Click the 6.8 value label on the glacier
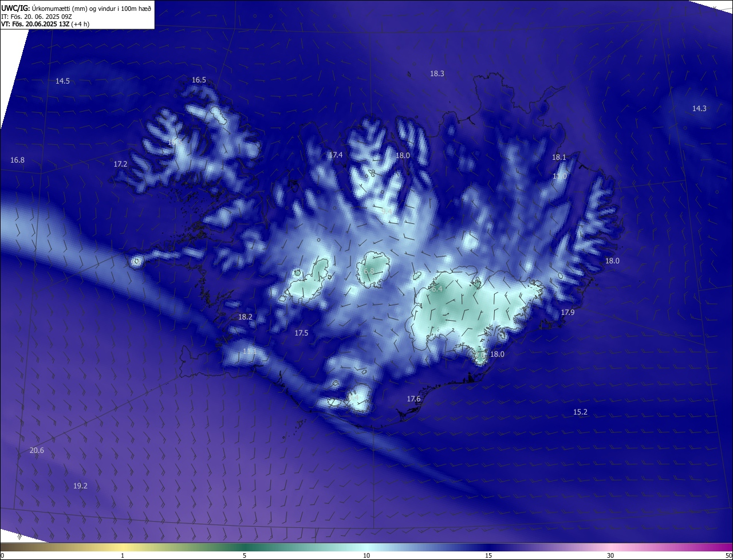The image size is (733, 560). [369, 271]
